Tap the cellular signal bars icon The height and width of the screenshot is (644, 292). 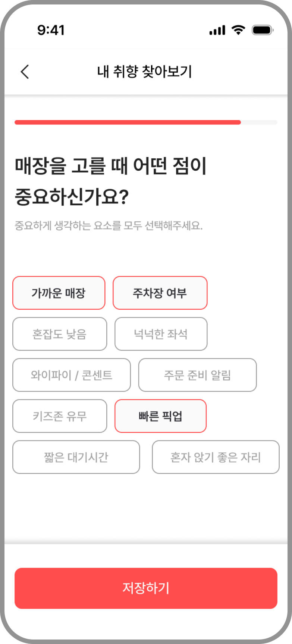217,30
